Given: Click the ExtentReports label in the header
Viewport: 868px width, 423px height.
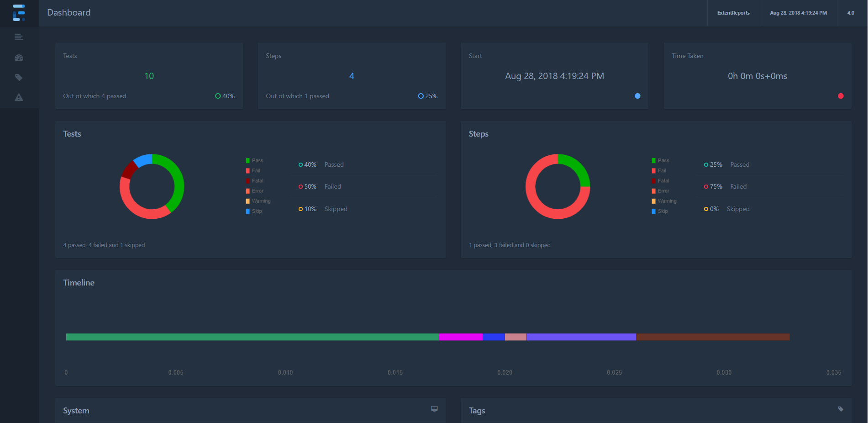Looking at the screenshot, I should tap(733, 13).
